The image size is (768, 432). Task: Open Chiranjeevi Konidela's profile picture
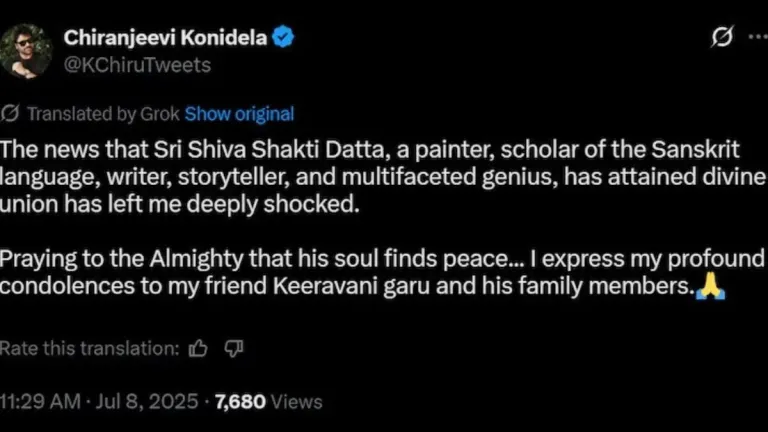click(x=27, y=50)
